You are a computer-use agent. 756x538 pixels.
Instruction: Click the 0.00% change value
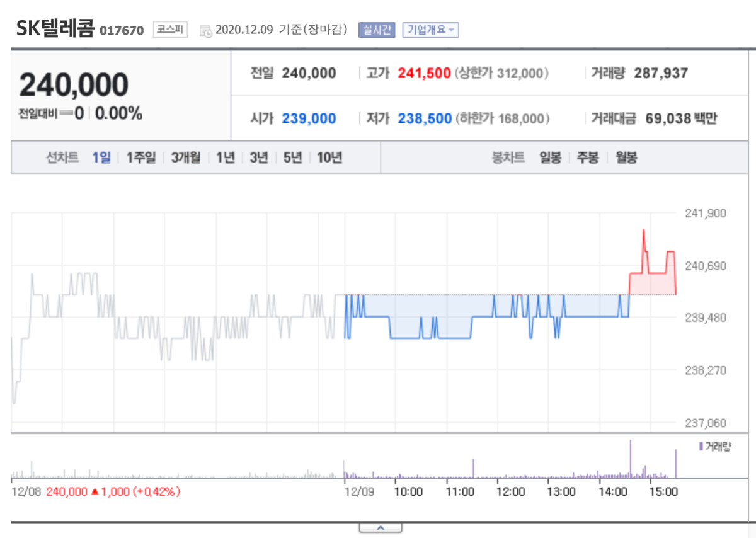click(x=118, y=114)
